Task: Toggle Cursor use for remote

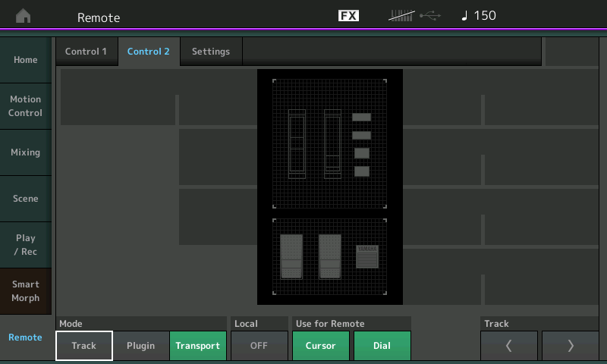Action: tap(321, 346)
